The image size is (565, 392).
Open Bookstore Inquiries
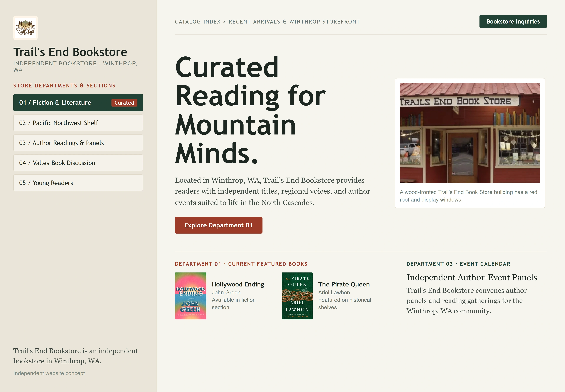coord(513,21)
